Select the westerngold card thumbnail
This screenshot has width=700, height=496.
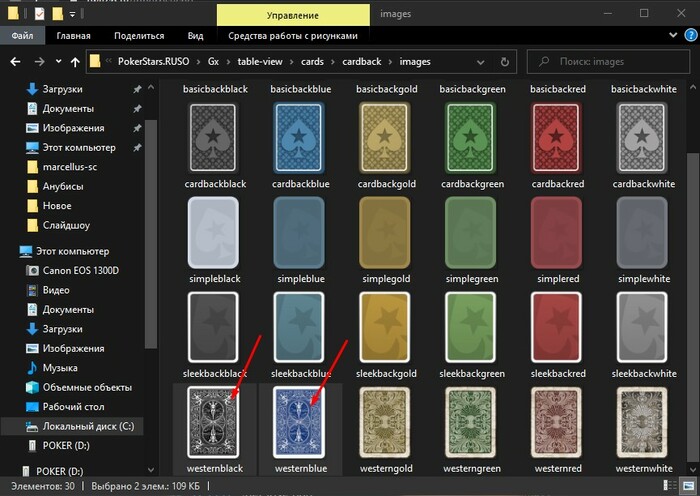point(384,422)
